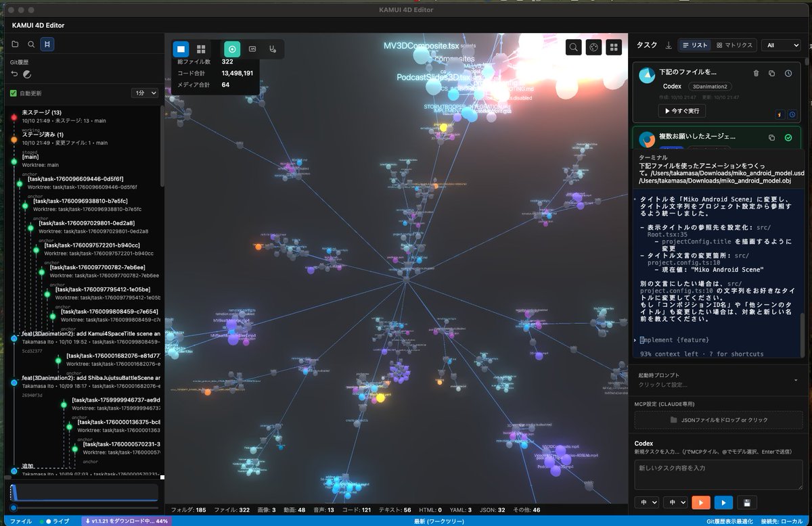812x526 pixels.
Task: Switch to the four-square grid view icon
Action: [201, 49]
